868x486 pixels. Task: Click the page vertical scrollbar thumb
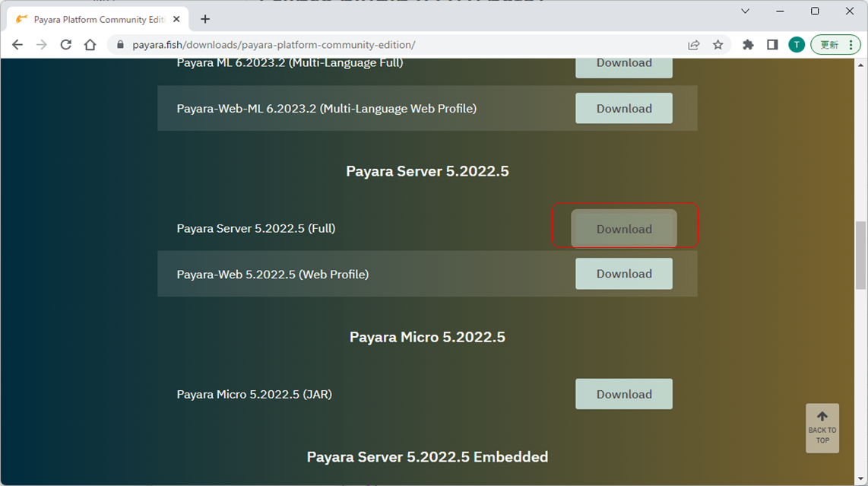click(860, 255)
